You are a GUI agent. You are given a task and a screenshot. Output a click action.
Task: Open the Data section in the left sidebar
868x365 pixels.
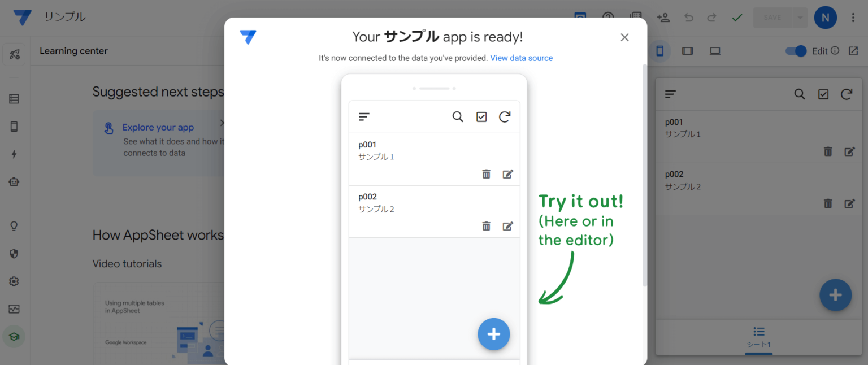tap(14, 98)
